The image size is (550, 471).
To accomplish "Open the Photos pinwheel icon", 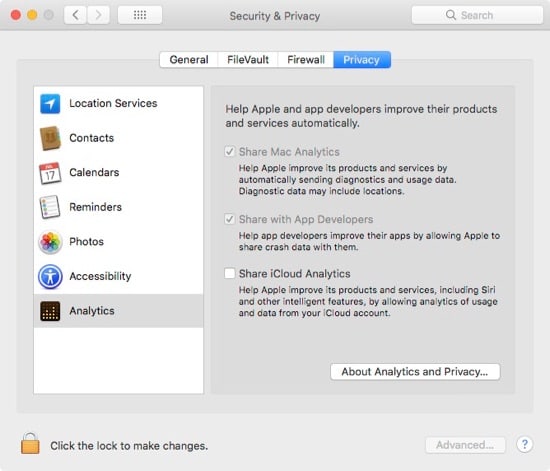I will click(50, 242).
